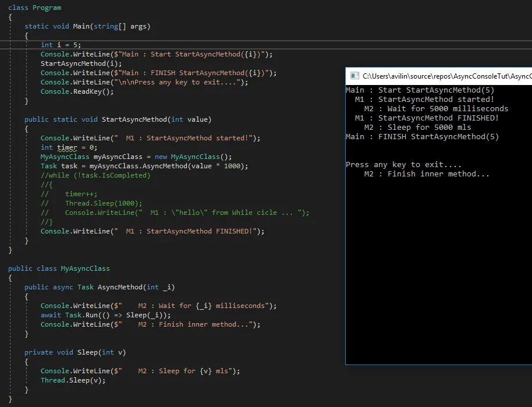This screenshot has height=407, width=532.
Task: Click the 'M2 : Wait for {_i} milliseconds' code line
Action: pos(158,306)
